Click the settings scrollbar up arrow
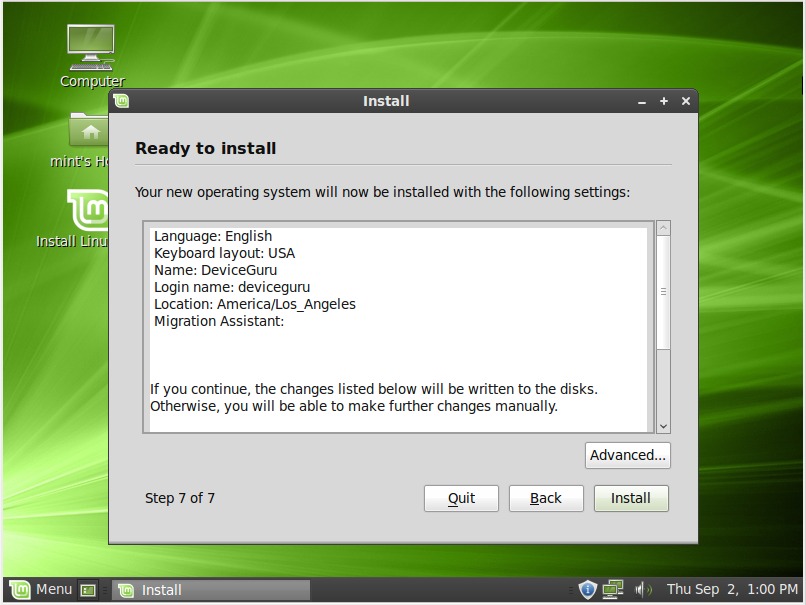This screenshot has width=806, height=605. coord(664,228)
